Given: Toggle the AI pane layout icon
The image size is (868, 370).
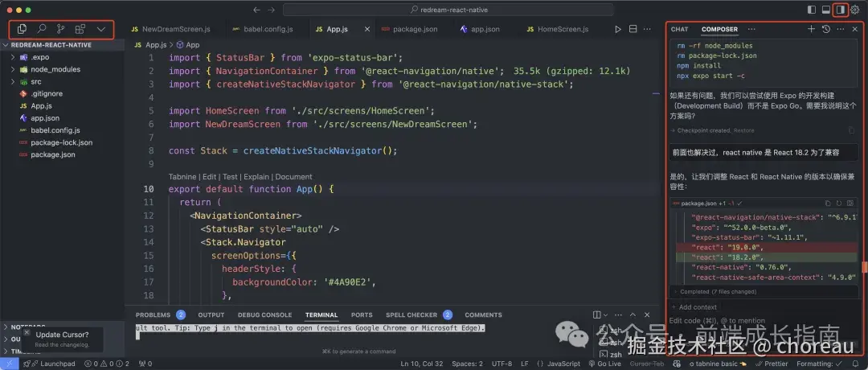Looking at the screenshot, I should (841, 10).
